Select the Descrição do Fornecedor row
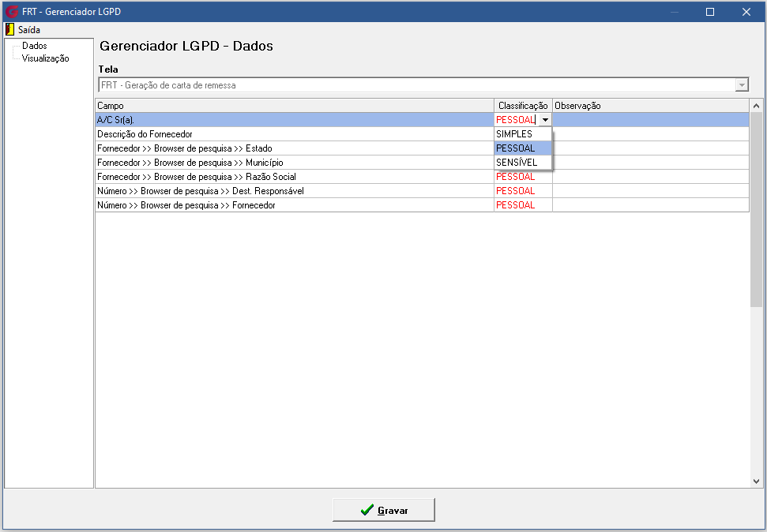767x532 pixels. 295,134
